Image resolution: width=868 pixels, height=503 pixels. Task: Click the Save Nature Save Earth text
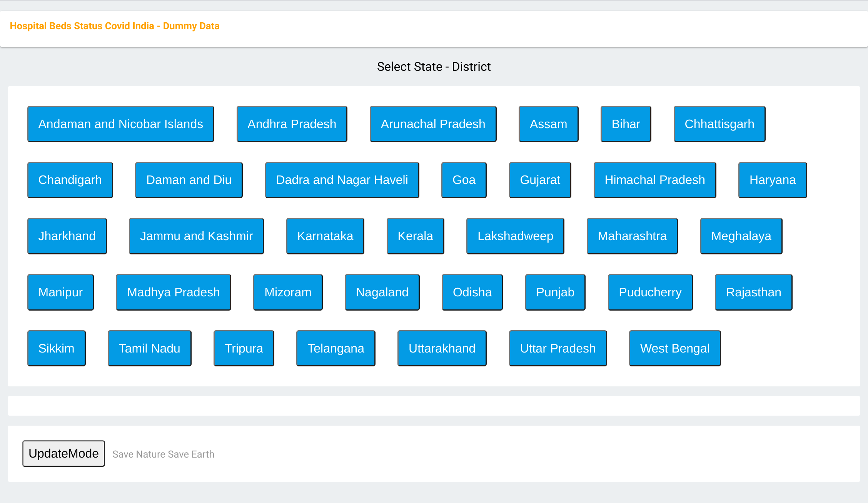(163, 454)
